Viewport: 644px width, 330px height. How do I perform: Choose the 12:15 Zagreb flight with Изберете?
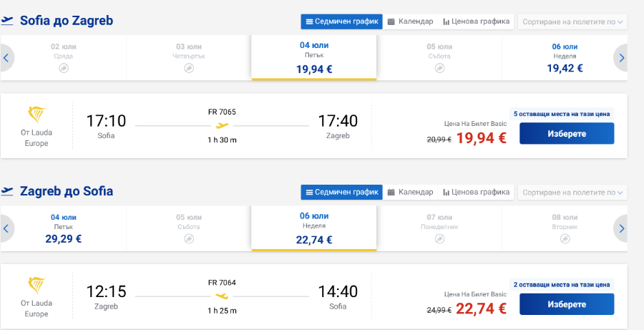(x=567, y=304)
